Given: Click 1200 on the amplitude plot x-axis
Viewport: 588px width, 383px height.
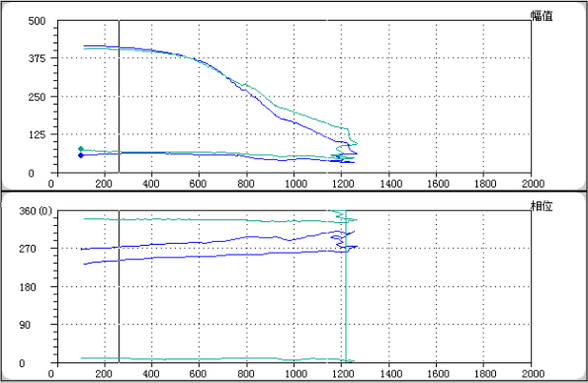Looking at the screenshot, I should 343,184.
